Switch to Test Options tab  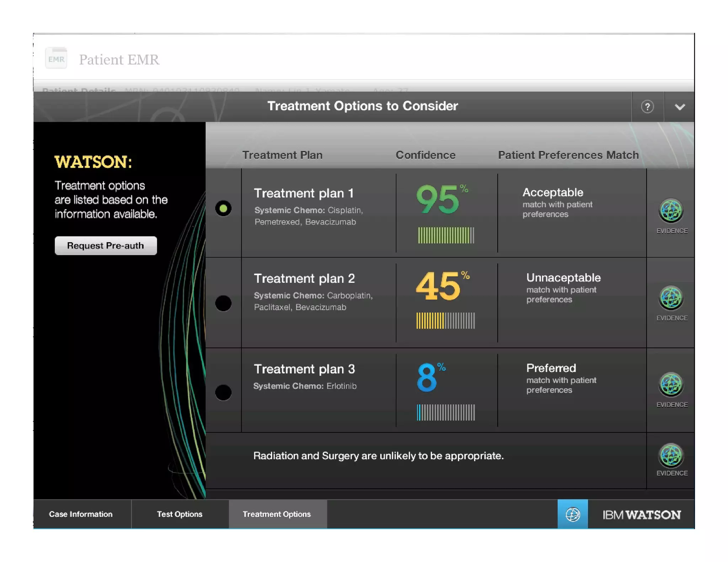[180, 514]
